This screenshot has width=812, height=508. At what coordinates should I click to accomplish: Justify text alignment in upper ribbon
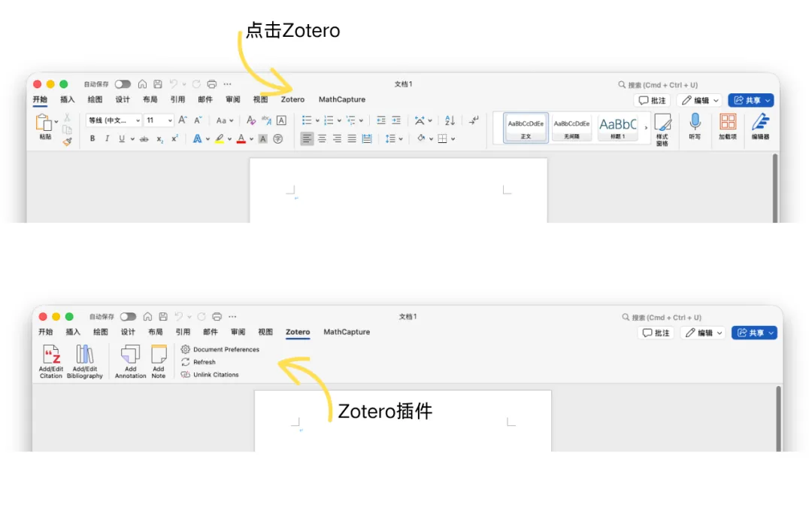352,138
